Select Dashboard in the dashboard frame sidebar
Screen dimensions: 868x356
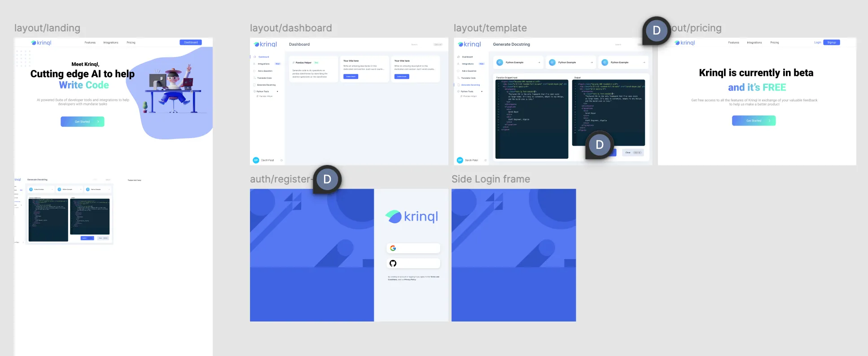click(263, 57)
